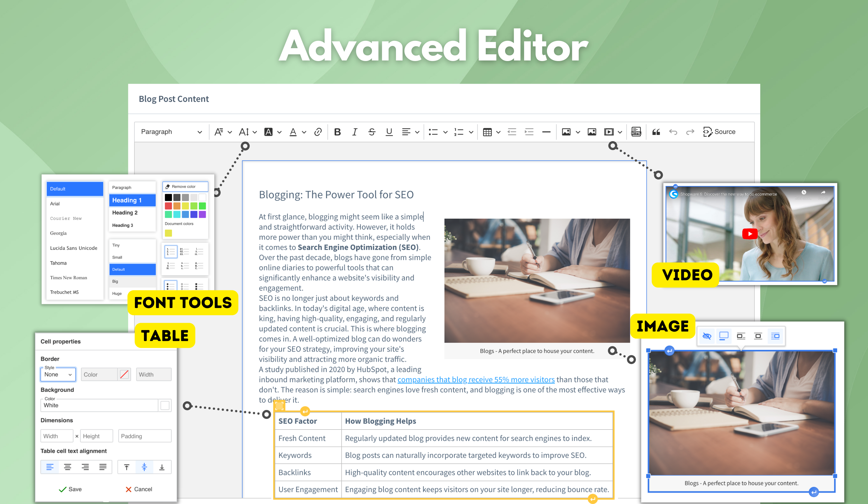Pick the red color swatch
The image size is (868, 504).
[x=168, y=206]
